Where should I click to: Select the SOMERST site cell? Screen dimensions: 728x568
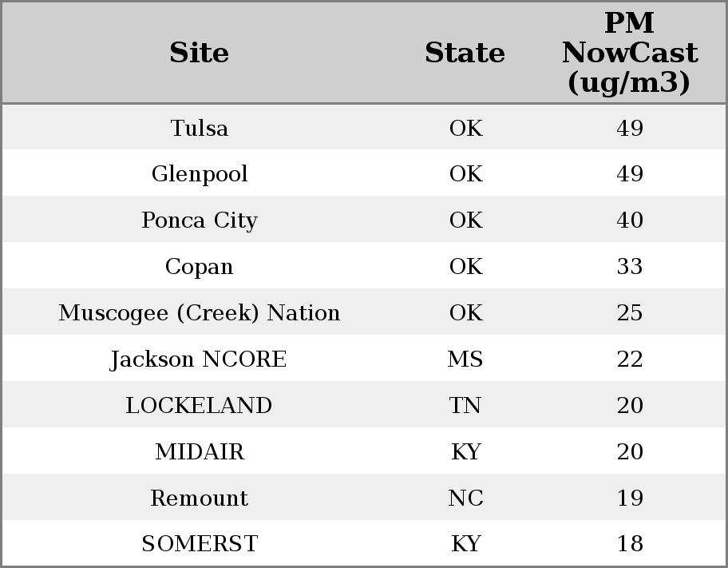pos(200,544)
